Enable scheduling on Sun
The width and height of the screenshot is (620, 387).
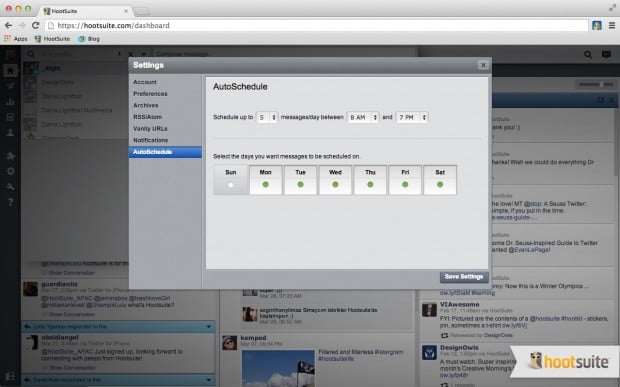pyautogui.click(x=231, y=180)
